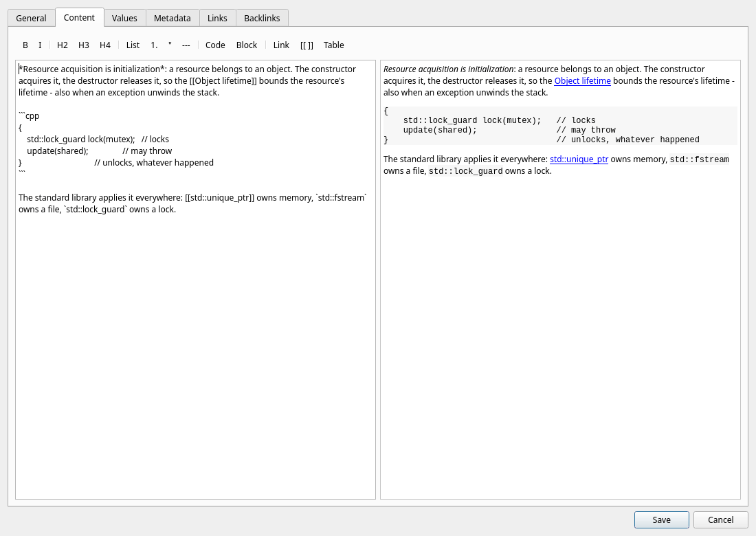Insert a numbered list with 1.
This screenshot has width=756, height=536.
click(x=154, y=45)
